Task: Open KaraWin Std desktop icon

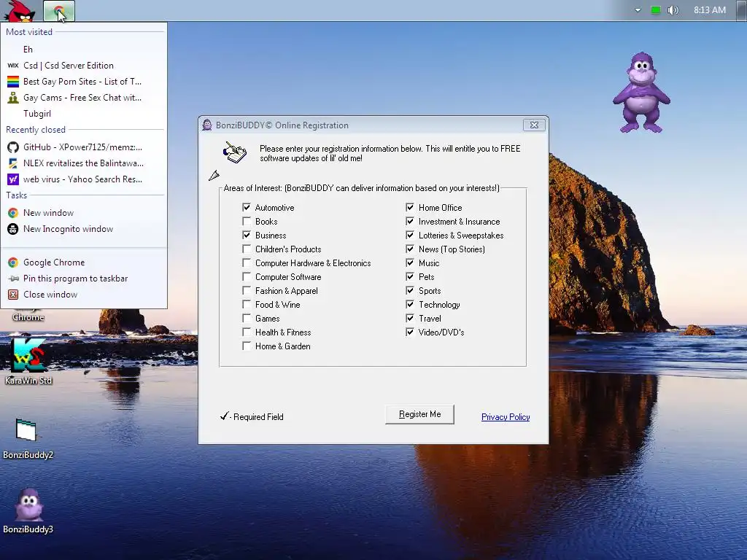Action: click(28, 361)
